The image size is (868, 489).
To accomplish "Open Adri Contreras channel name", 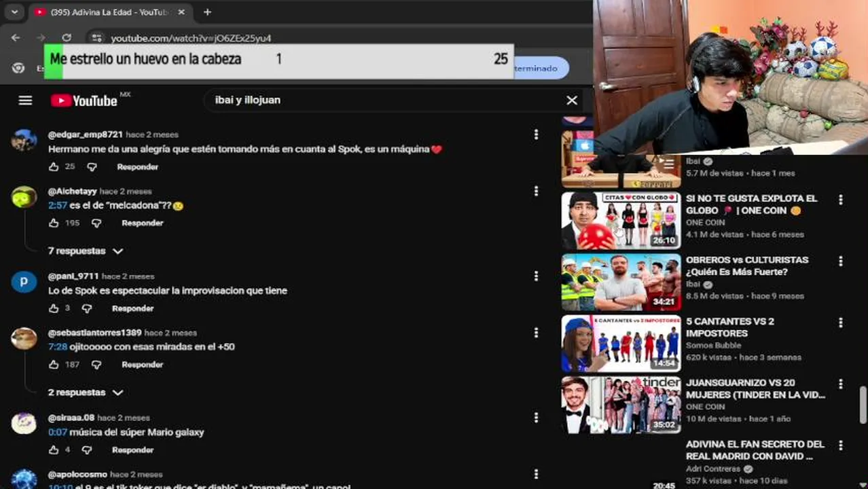I will (x=713, y=469).
